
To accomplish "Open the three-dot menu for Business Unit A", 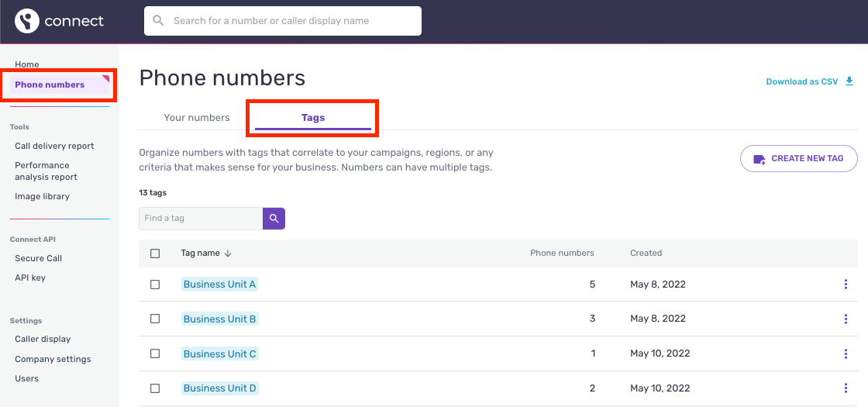I will pos(846,285).
